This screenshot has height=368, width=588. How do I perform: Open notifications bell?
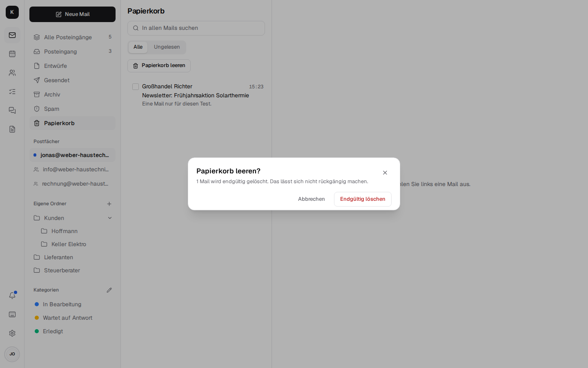12,295
